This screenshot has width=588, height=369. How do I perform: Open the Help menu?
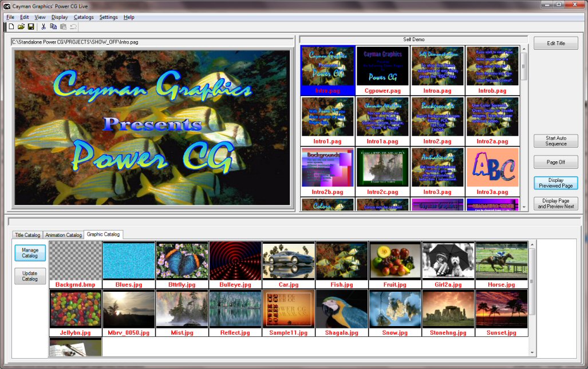point(129,17)
